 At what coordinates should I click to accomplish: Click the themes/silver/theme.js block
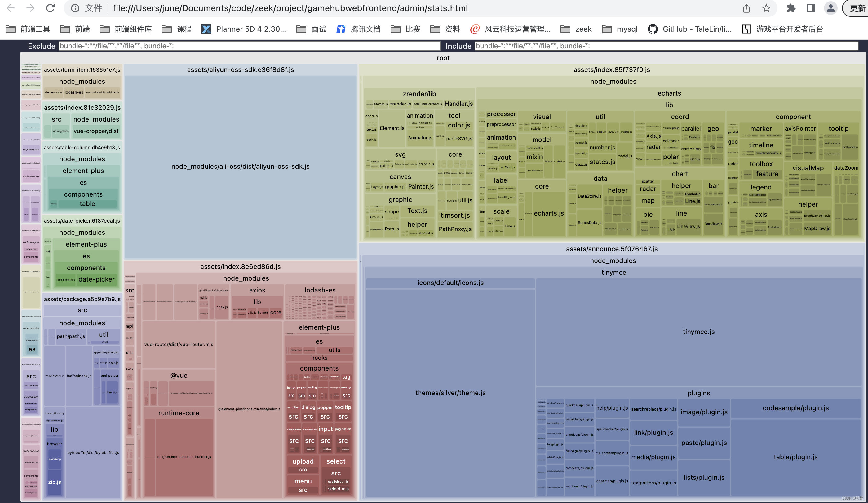(x=450, y=393)
